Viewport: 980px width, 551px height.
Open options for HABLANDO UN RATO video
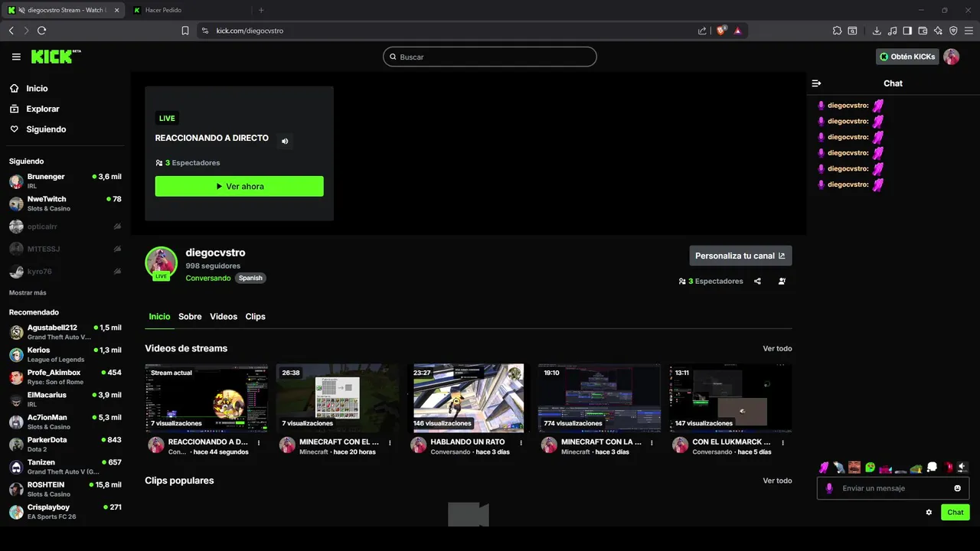click(x=521, y=442)
